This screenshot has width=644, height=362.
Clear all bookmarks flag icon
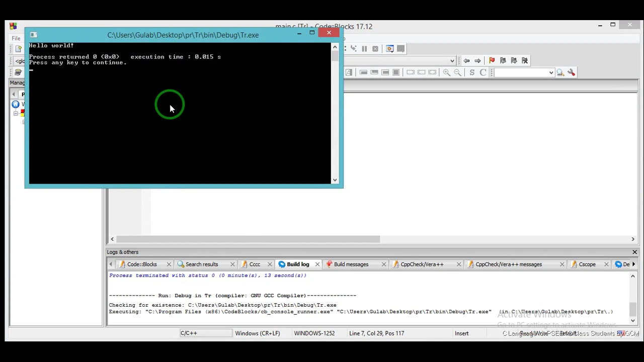(x=525, y=61)
